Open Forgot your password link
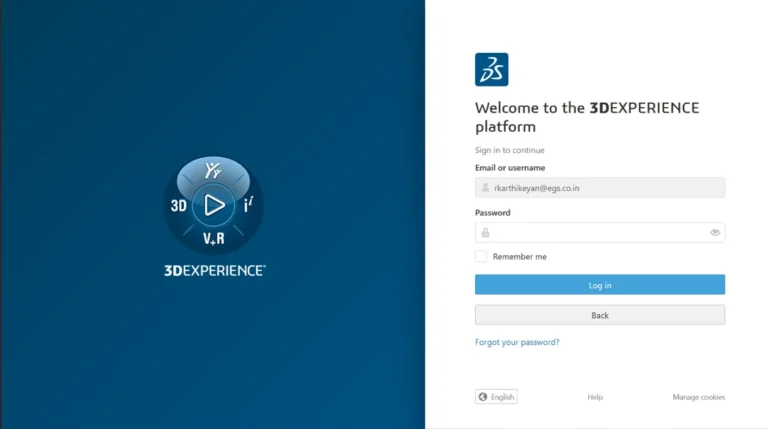 coord(517,342)
